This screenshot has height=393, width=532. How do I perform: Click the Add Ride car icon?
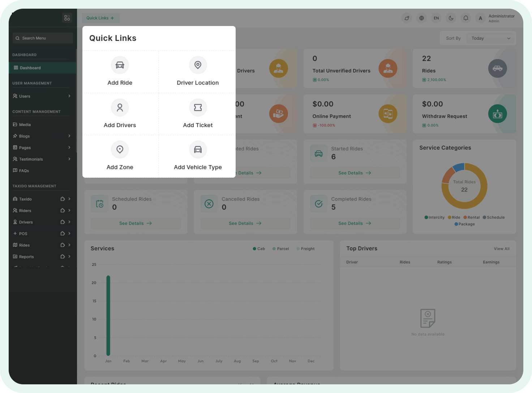tap(120, 65)
